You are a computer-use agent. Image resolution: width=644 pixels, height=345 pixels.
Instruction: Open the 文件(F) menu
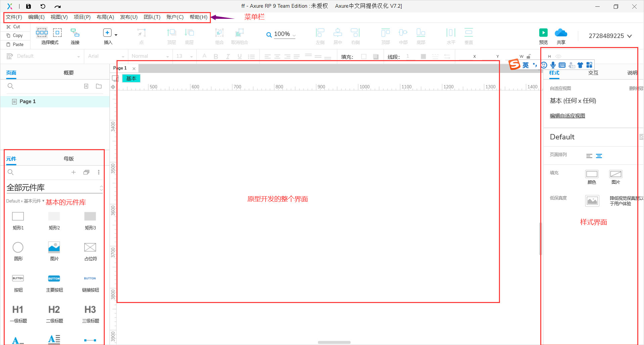14,17
